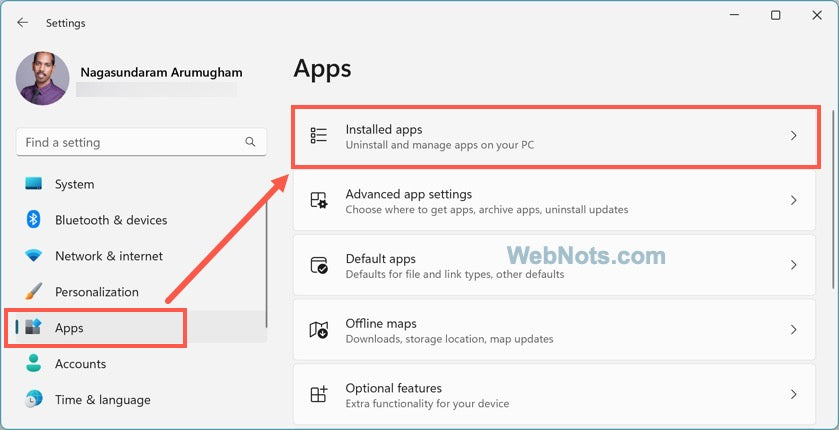The height and width of the screenshot is (430, 839).
Task: Click the Bluetooth icon in sidebar
Action: click(x=34, y=220)
